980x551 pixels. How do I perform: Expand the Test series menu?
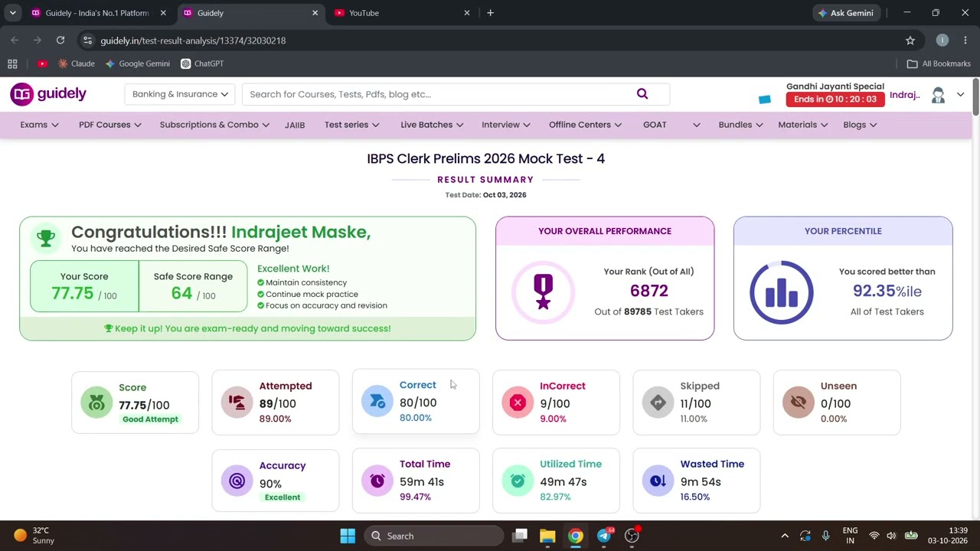pyautogui.click(x=352, y=125)
